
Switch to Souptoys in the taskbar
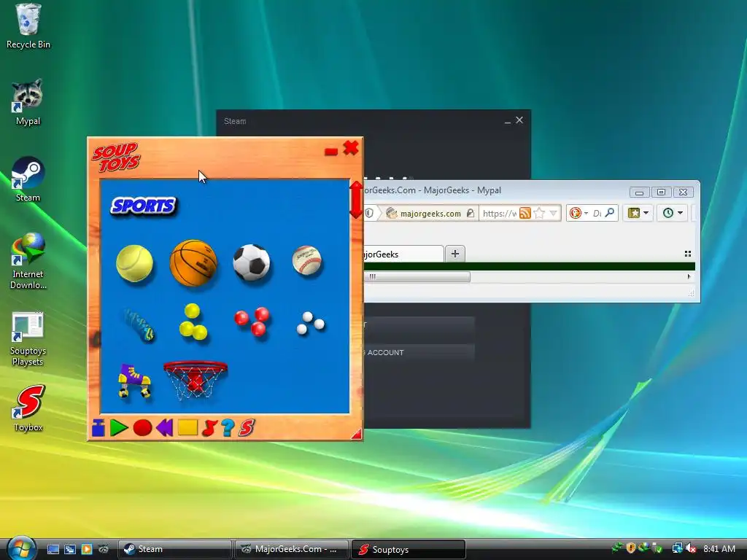pos(408,549)
